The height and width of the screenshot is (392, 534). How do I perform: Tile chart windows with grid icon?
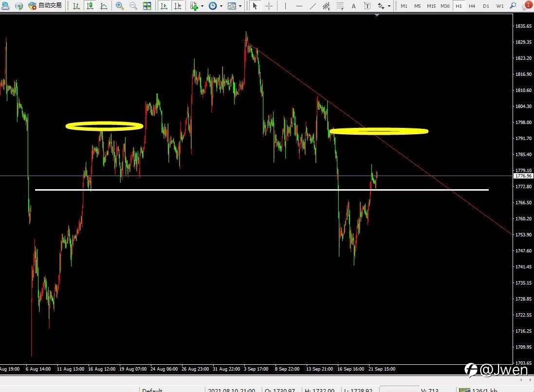point(147,6)
